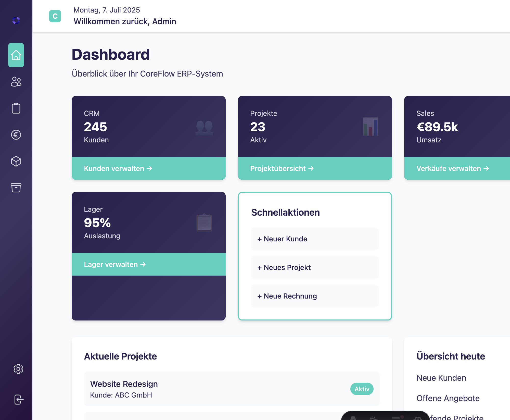
Task: Select the inventory box icon in sidebar
Action: click(x=16, y=161)
